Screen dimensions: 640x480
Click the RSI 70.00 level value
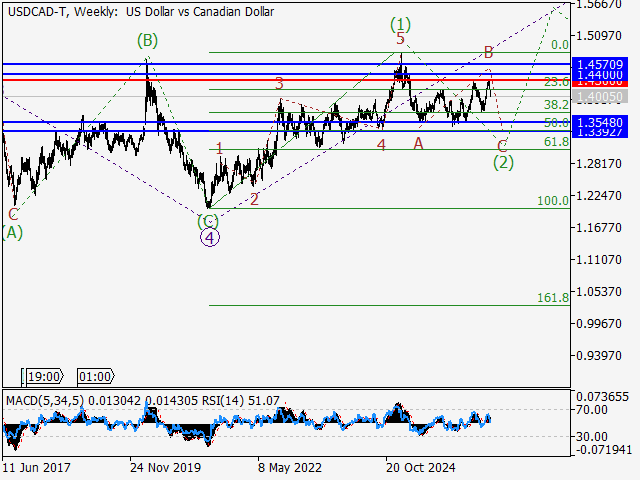(592, 410)
